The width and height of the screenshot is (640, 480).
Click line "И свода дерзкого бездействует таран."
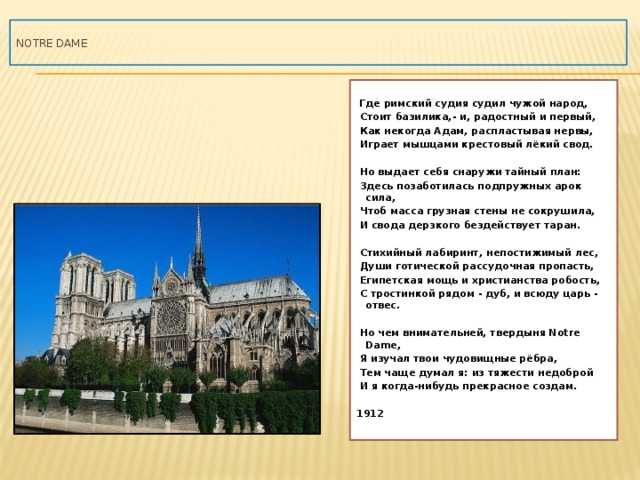(470, 225)
